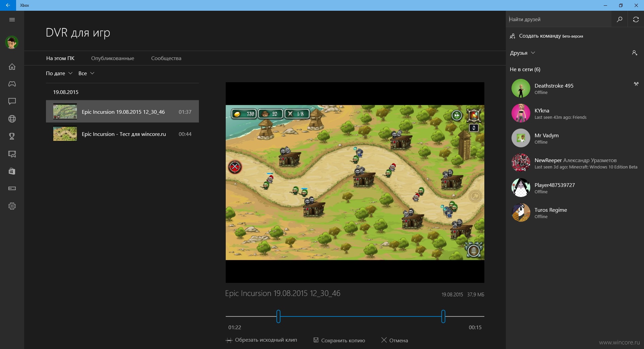The width and height of the screenshot is (644, 349).
Task: Click the '19.08.2015' date group header
Action: [66, 92]
